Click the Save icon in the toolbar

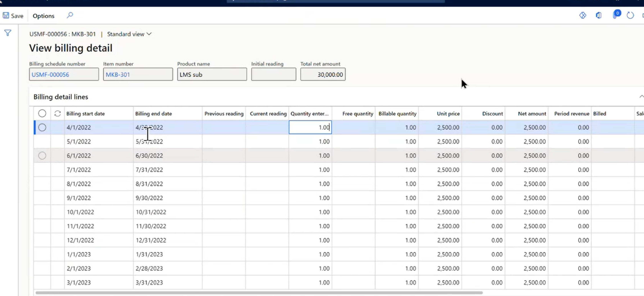click(x=6, y=15)
